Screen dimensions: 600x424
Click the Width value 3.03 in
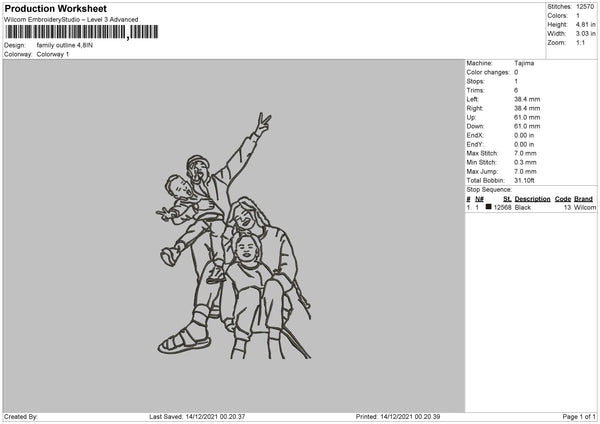[585, 34]
